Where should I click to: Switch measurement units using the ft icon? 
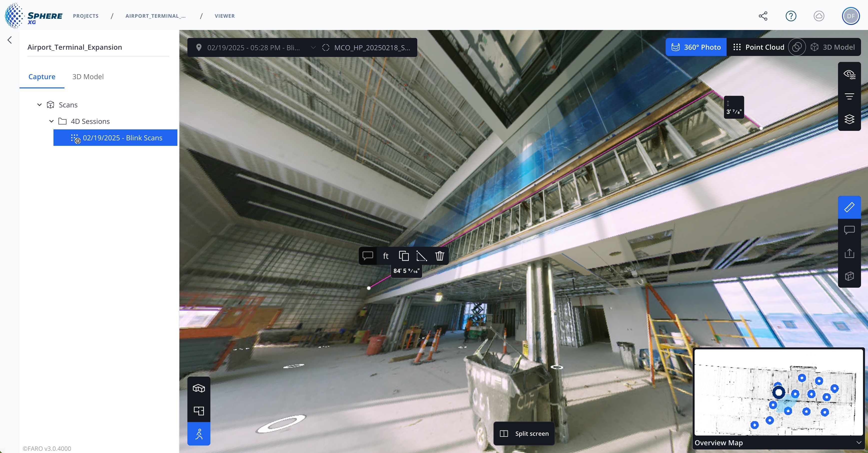coord(385,256)
